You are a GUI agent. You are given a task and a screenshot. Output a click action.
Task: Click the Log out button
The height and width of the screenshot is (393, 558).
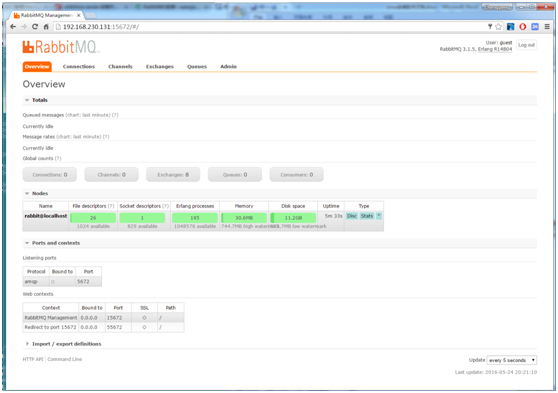(526, 45)
